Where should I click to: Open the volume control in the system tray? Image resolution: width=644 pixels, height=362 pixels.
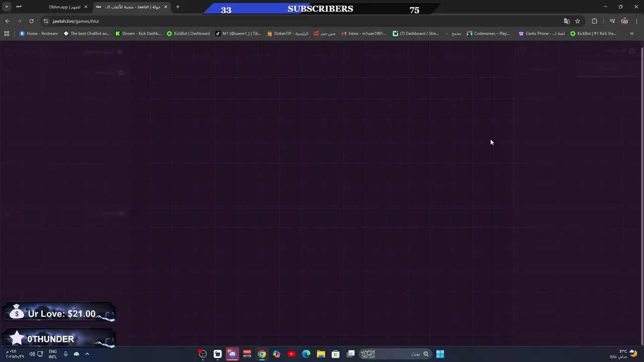point(32,354)
